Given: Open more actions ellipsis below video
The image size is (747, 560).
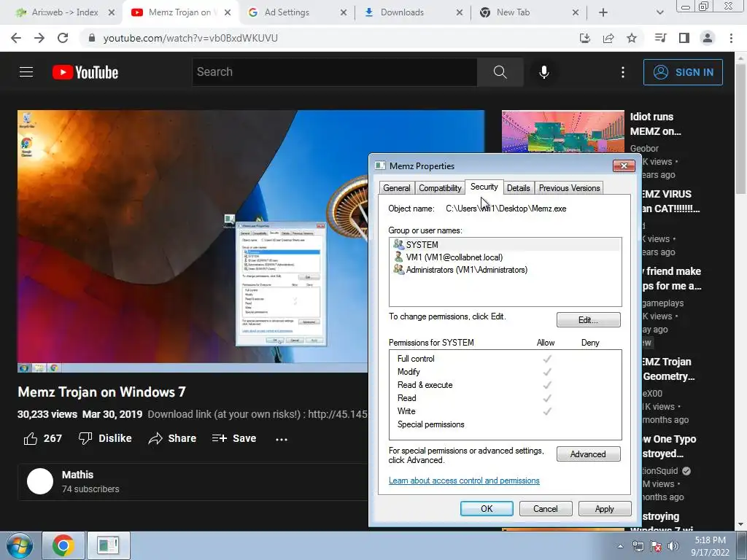Looking at the screenshot, I should 282,439.
